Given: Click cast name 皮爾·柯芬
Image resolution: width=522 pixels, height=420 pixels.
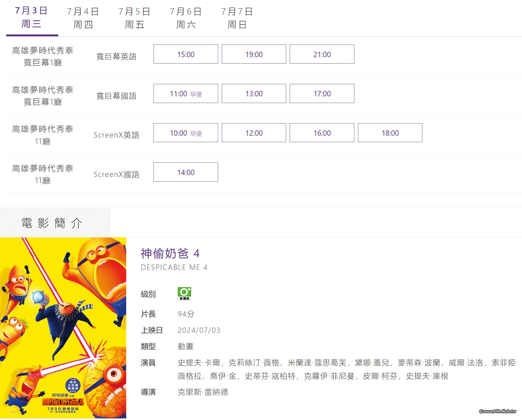Looking at the screenshot, I should [380, 376].
